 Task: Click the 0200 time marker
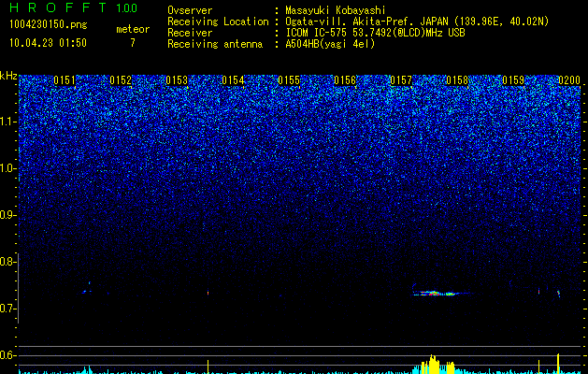tap(569, 80)
